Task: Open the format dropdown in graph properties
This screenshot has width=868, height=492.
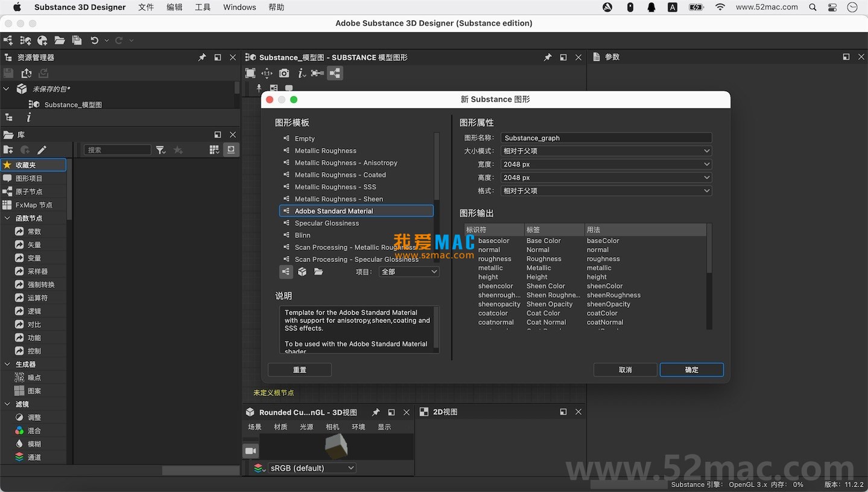Action: tap(606, 191)
